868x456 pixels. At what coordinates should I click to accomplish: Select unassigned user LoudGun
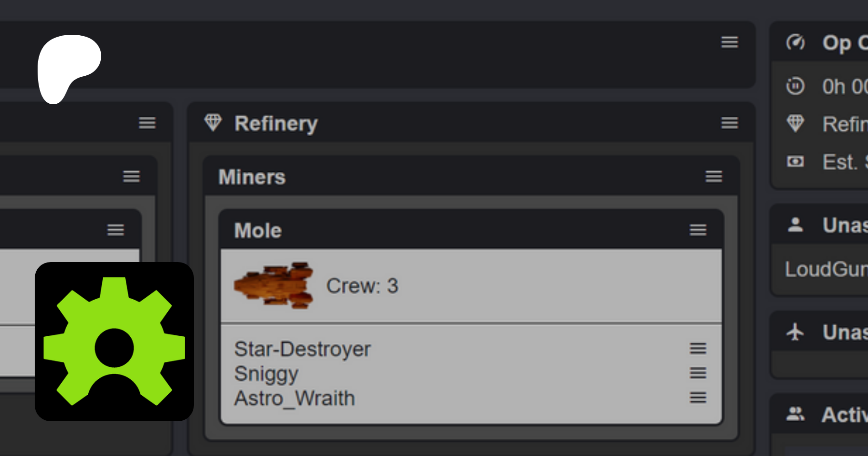pos(826,269)
